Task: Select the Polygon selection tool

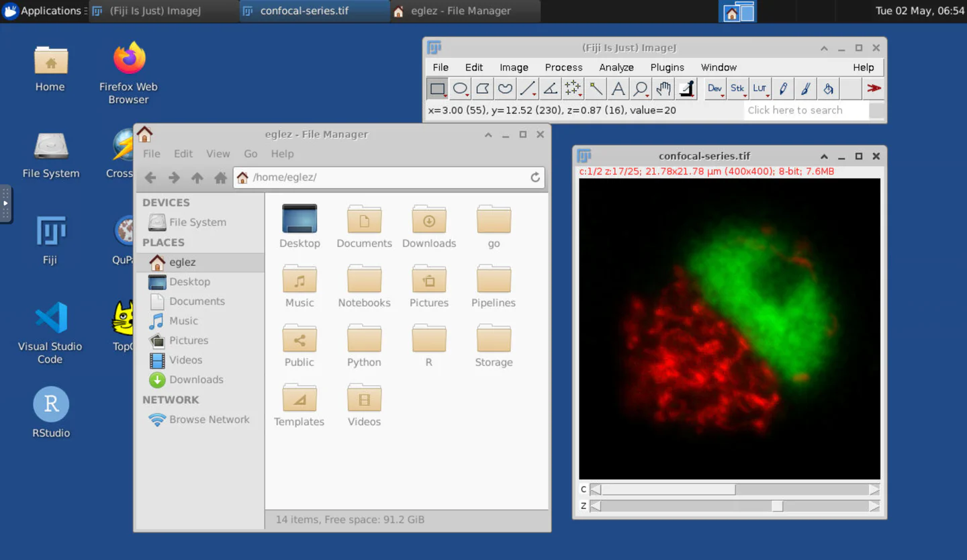Action: (x=483, y=89)
